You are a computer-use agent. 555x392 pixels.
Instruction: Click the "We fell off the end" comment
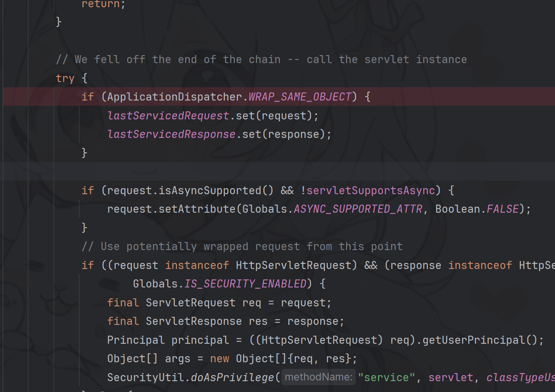[261, 60]
